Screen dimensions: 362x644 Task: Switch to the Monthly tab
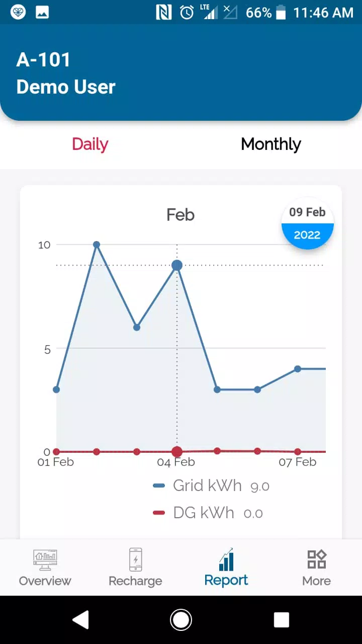click(x=271, y=144)
